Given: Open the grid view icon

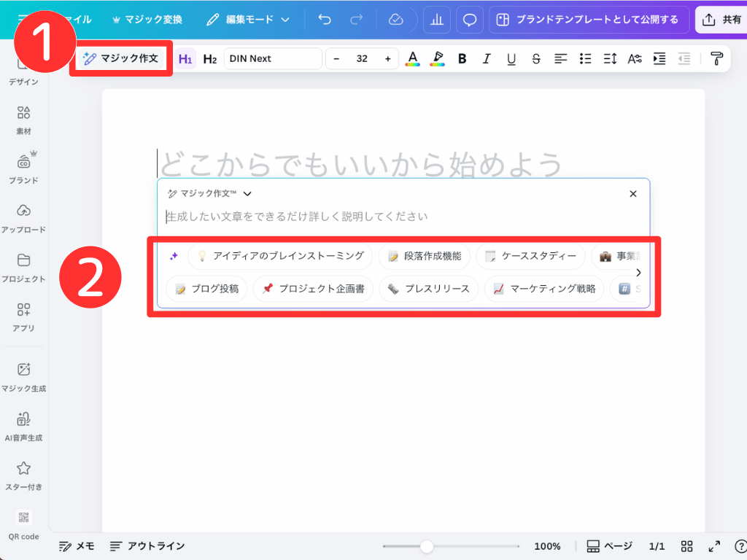Looking at the screenshot, I should click(x=686, y=546).
